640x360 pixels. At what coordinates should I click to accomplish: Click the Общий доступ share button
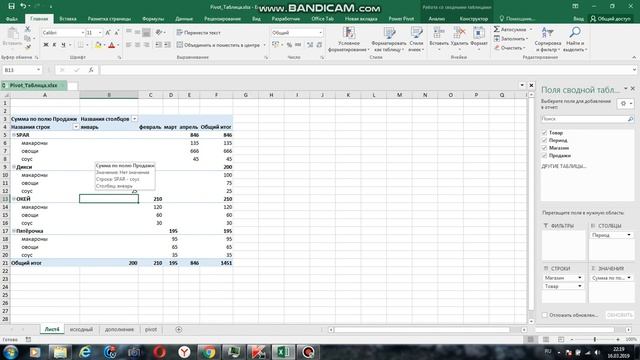click(611, 19)
